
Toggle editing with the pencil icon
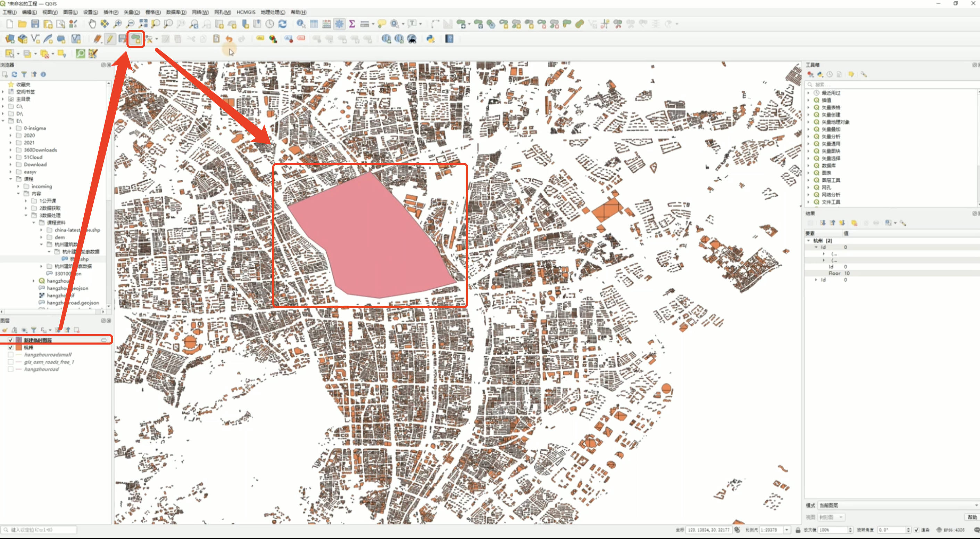(x=110, y=39)
